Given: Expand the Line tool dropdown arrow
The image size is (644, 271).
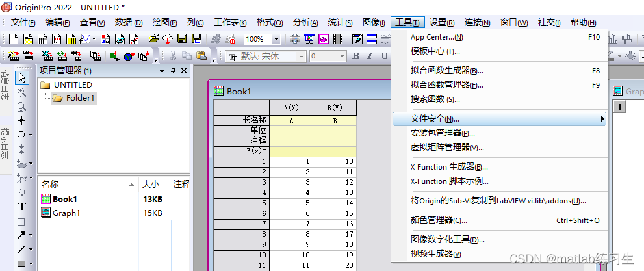Looking at the screenshot, I should point(31,250).
